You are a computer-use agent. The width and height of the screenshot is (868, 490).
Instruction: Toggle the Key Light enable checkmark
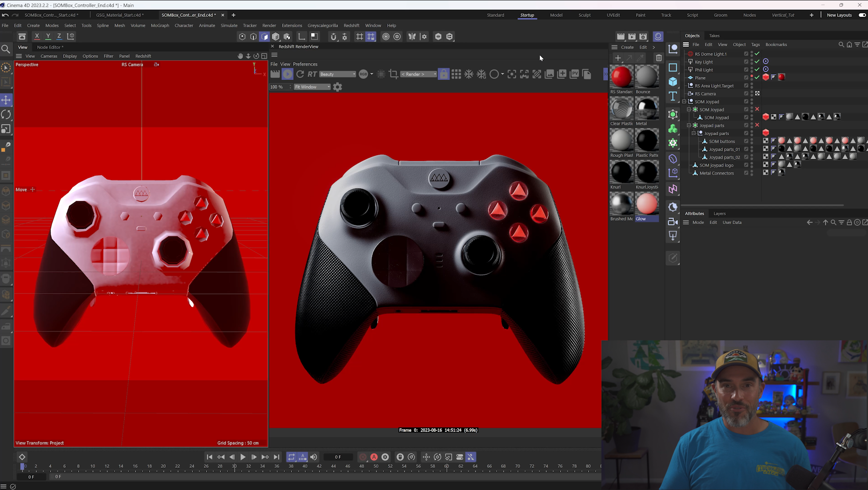click(757, 62)
